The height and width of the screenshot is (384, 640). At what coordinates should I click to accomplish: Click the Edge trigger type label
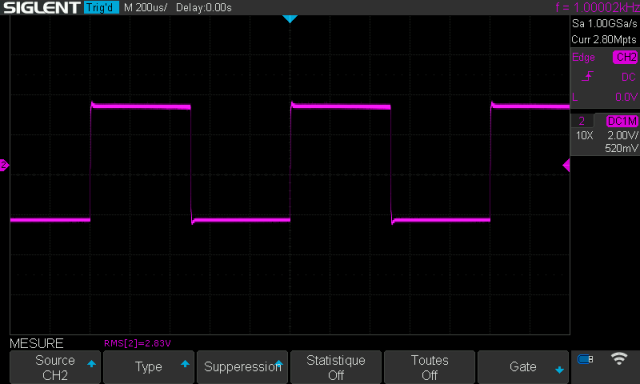point(583,58)
